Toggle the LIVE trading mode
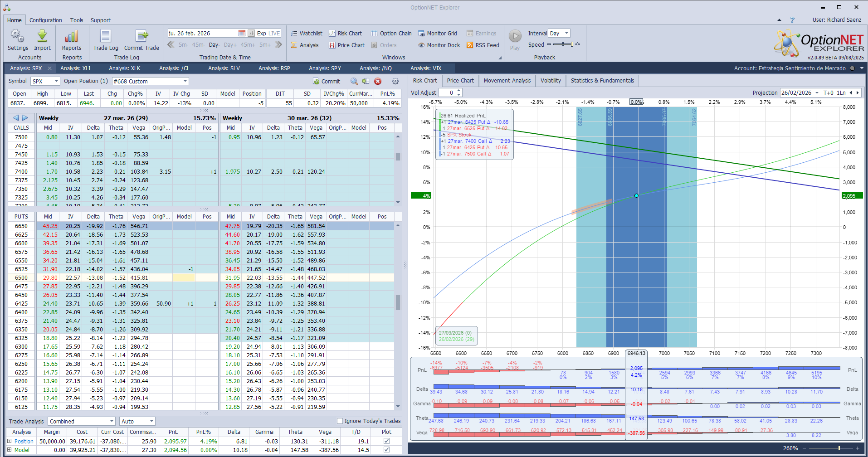Viewport: 868px width, 457px height. pos(274,33)
